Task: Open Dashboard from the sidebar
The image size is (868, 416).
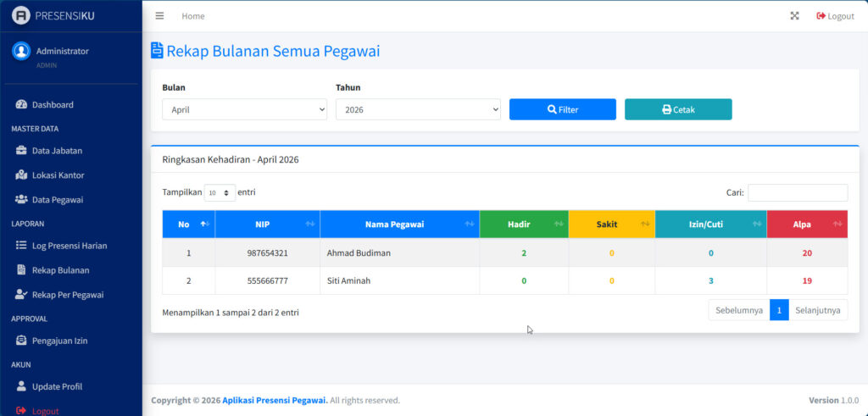Action: tap(53, 105)
